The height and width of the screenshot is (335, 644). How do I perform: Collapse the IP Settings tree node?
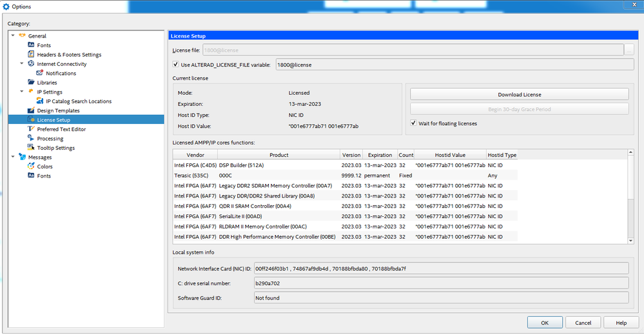[22, 92]
